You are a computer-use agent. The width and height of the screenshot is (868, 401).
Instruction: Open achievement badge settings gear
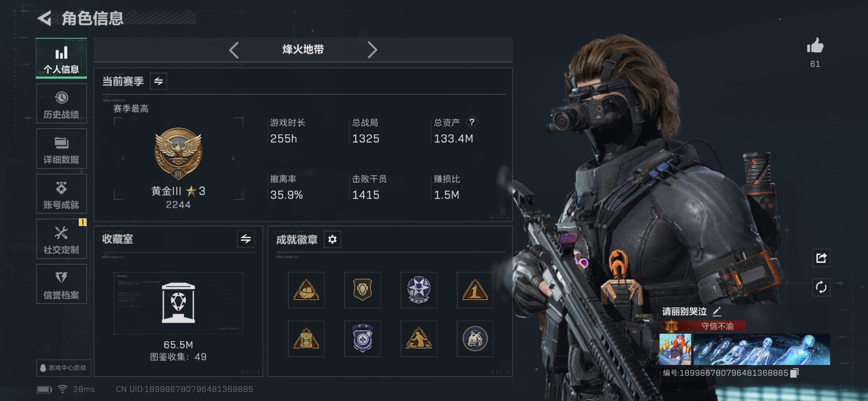click(x=332, y=240)
